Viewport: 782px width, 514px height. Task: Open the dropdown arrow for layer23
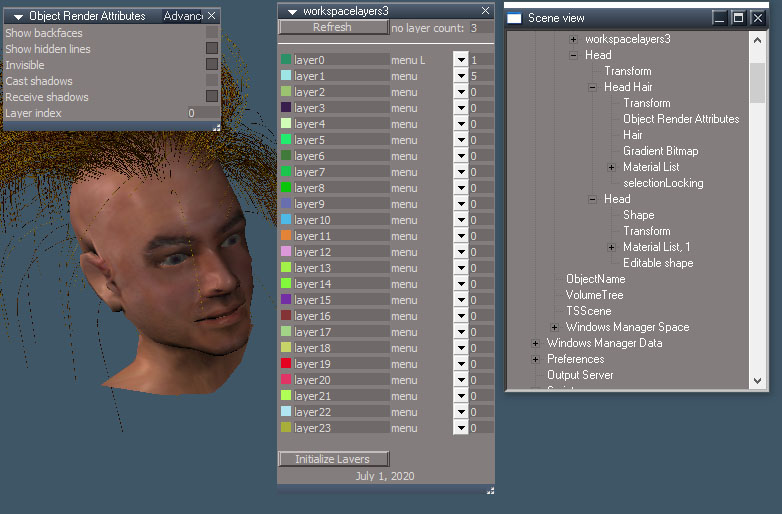point(461,428)
